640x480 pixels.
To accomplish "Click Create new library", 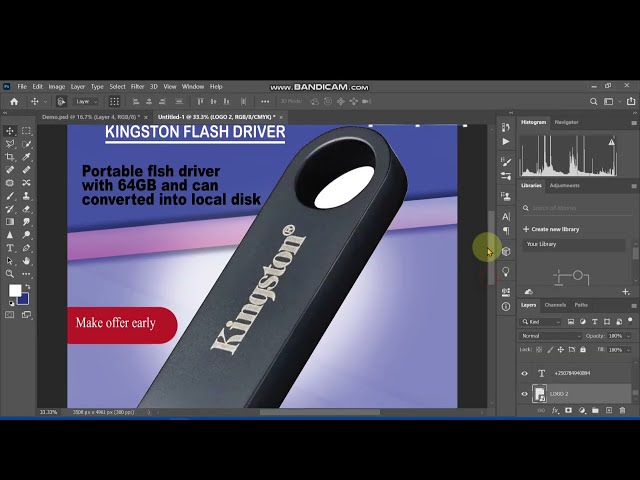I will [x=551, y=229].
